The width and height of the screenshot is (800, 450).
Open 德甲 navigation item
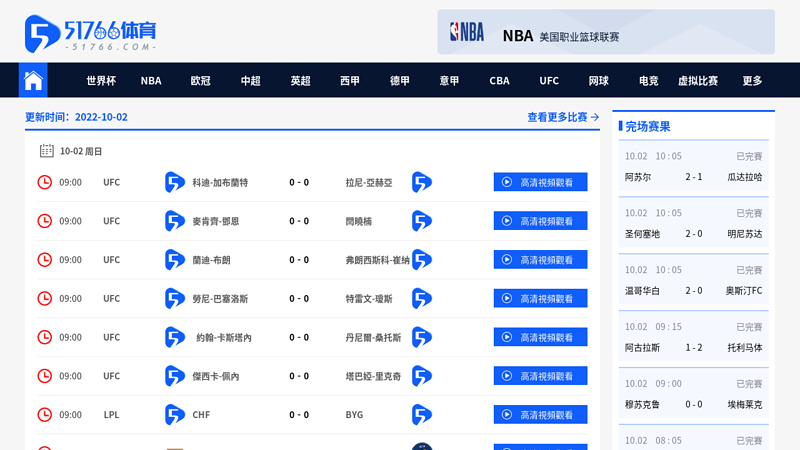[399, 81]
